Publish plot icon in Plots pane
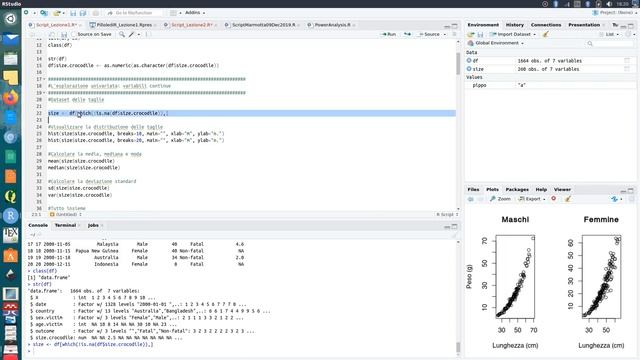 point(615,199)
